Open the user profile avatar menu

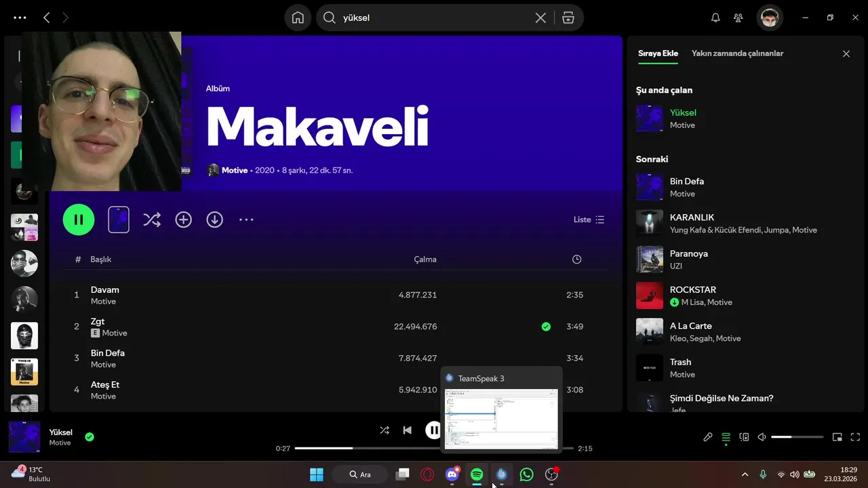pos(770,18)
